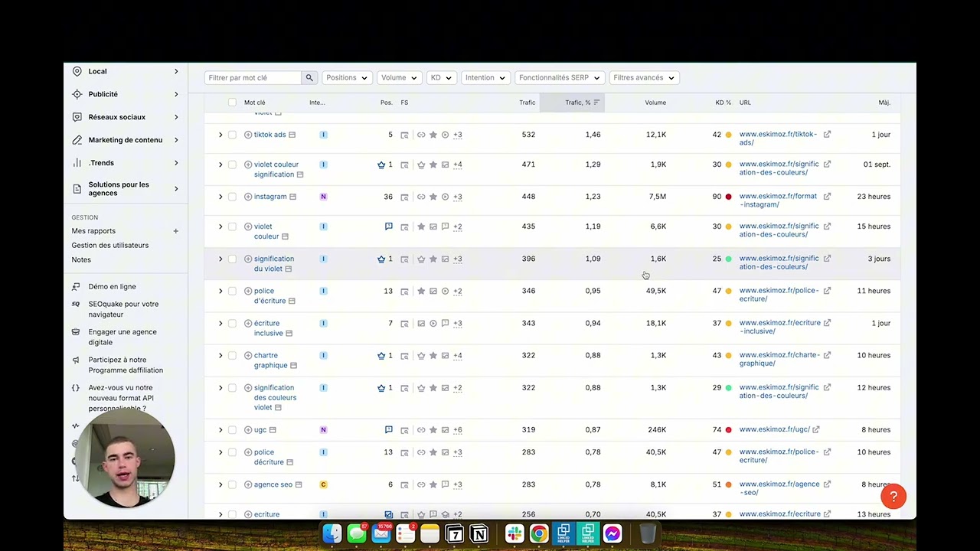Open external link icon for tiktok-ads URL
The width and height of the screenshot is (980, 551).
tap(827, 135)
